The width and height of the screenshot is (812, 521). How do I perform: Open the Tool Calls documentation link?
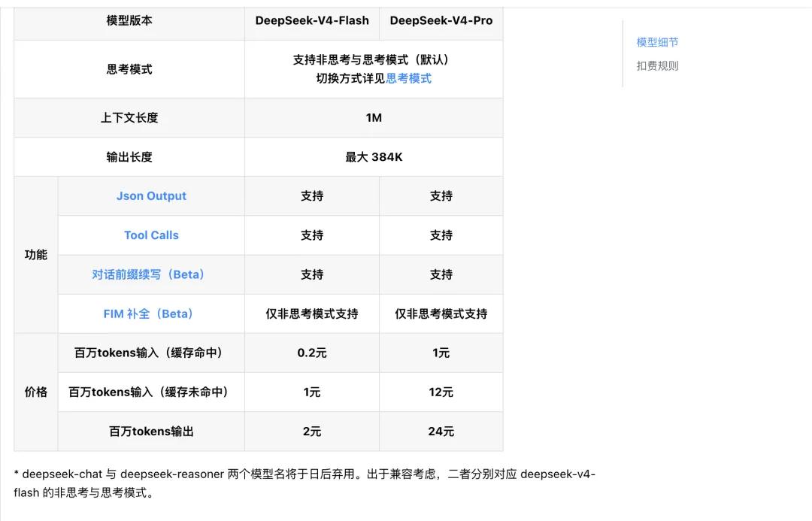pos(151,235)
